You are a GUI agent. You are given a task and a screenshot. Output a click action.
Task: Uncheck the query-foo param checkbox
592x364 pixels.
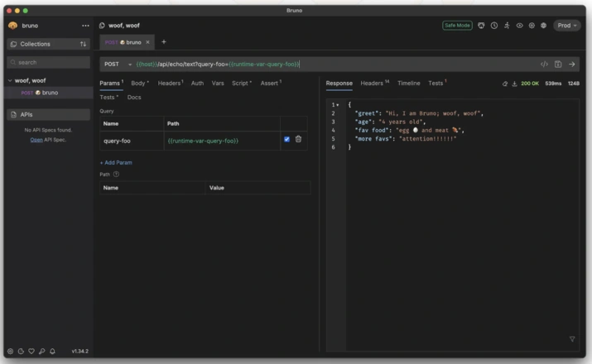tap(287, 139)
